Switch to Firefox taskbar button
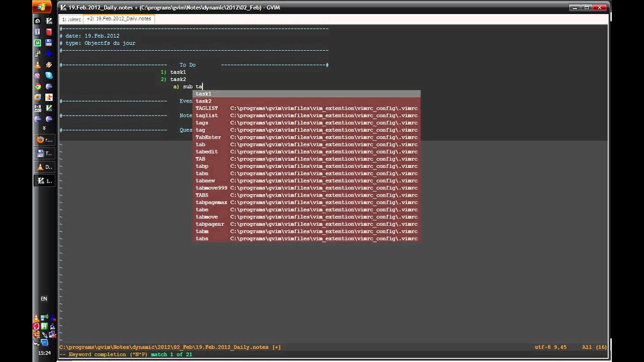 click(x=44, y=140)
